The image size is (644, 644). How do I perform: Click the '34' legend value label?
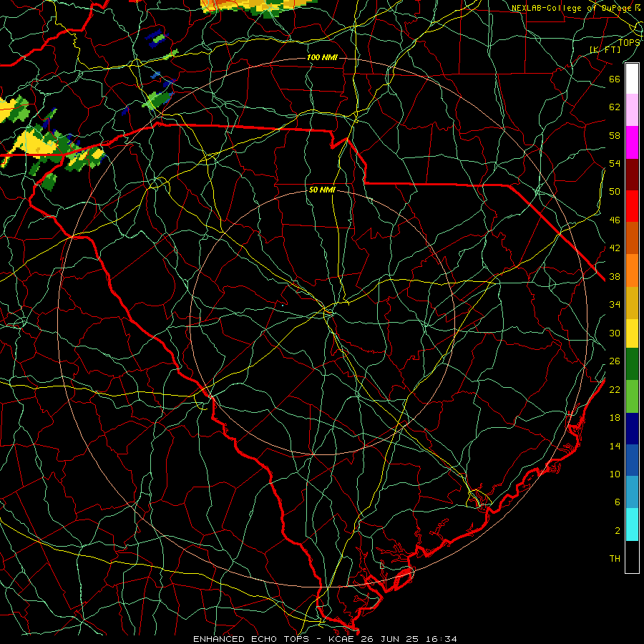615,304
